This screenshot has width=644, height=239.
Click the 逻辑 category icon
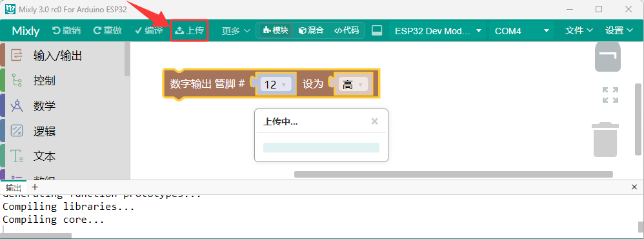(17, 131)
